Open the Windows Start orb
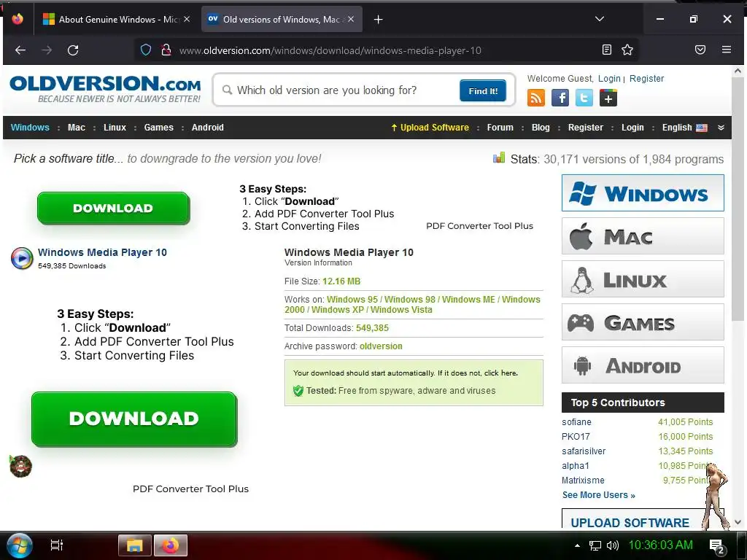Image resolution: width=747 pixels, height=560 pixels. point(19,545)
